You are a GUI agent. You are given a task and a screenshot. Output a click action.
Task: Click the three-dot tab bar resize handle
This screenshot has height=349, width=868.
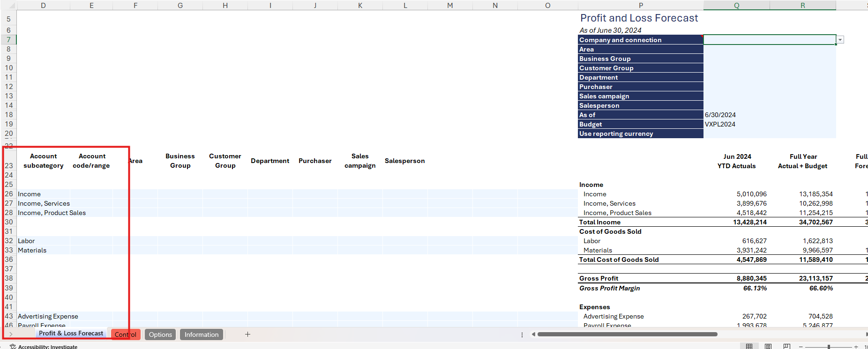pos(522,334)
